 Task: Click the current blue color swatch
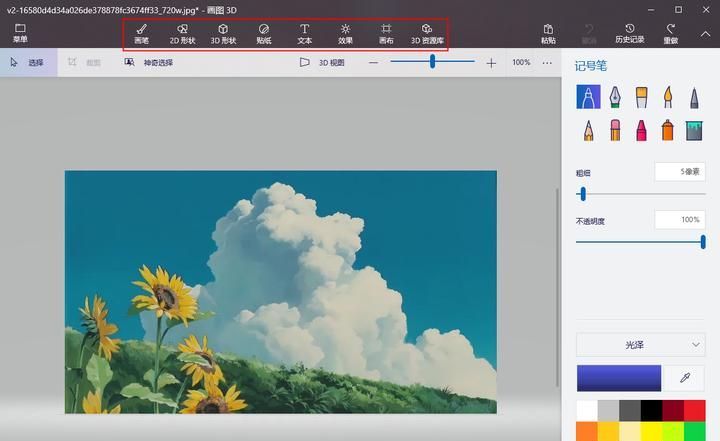pyautogui.click(x=619, y=378)
